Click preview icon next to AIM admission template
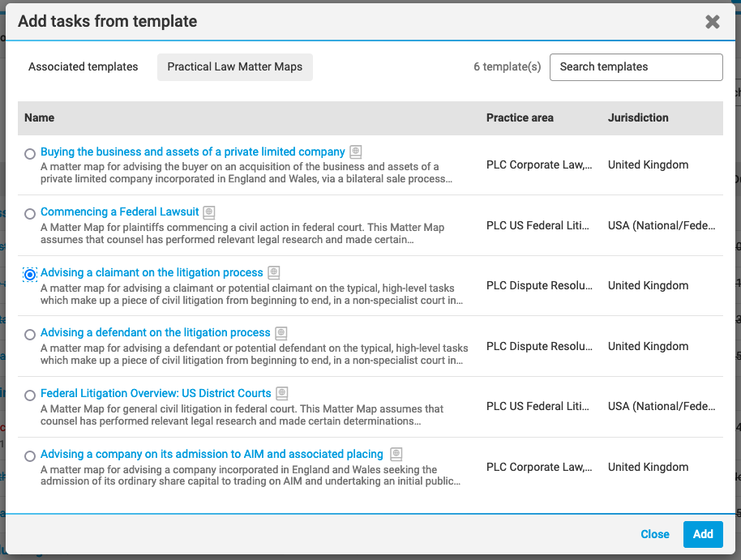The image size is (741, 560). (x=396, y=454)
